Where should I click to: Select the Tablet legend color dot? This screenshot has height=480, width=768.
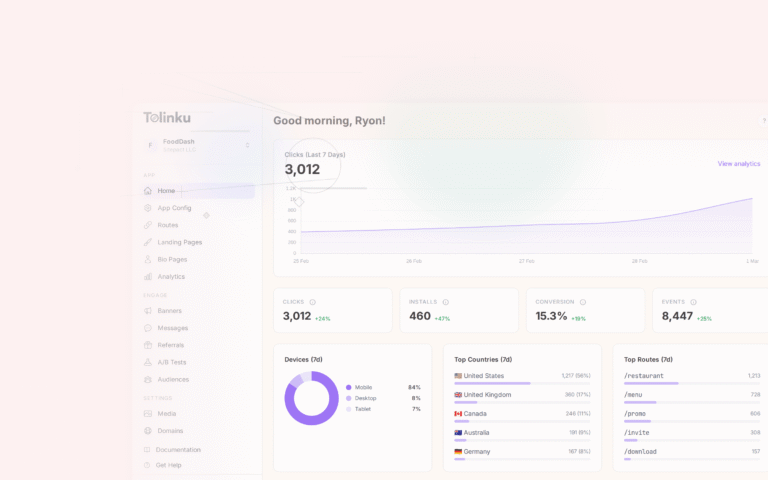[349, 409]
